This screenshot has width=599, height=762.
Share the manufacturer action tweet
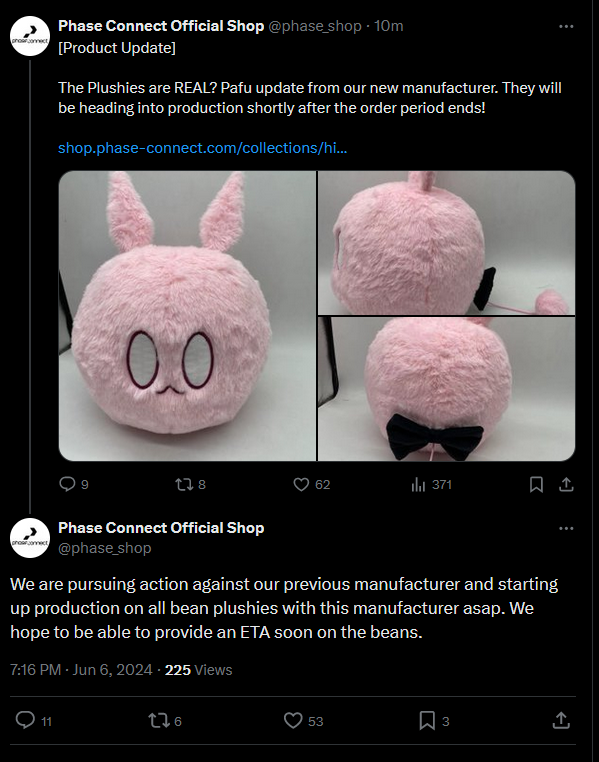point(561,721)
